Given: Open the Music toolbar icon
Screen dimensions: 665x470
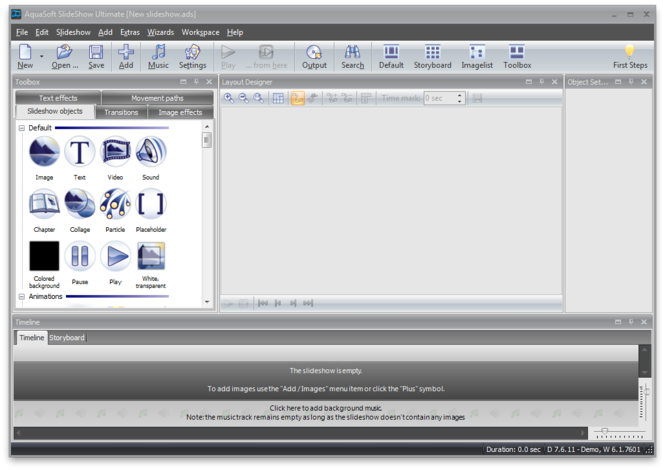Looking at the screenshot, I should coord(158,56).
